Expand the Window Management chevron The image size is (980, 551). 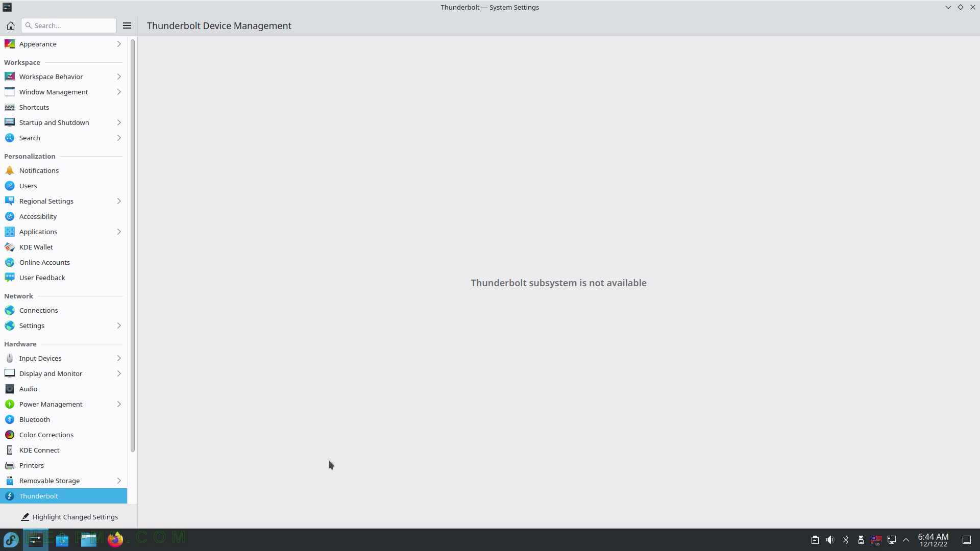pos(119,92)
